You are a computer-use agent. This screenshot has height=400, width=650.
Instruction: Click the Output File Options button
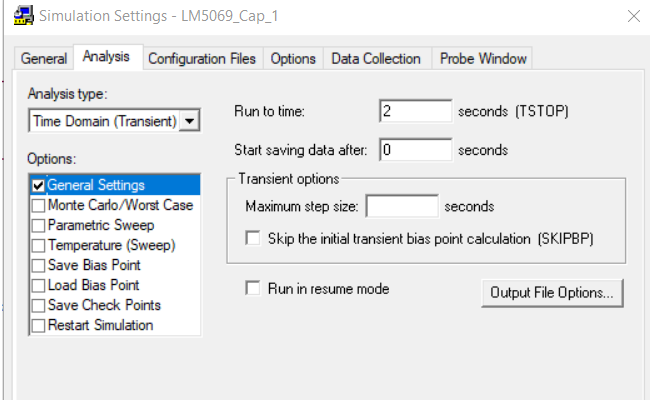click(x=552, y=293)
